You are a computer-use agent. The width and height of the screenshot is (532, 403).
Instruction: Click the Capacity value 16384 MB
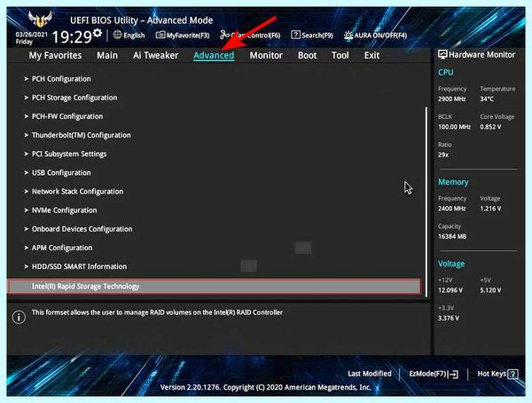point(452,236)
